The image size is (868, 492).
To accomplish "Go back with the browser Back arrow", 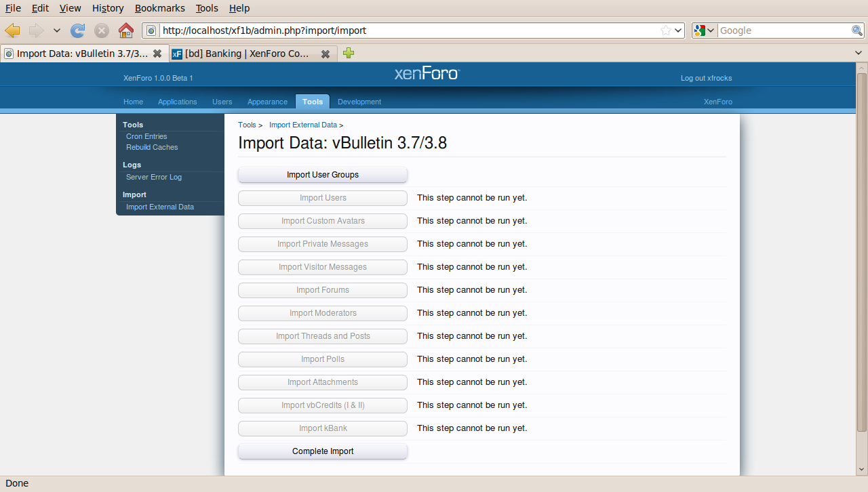I will point(12,30).
